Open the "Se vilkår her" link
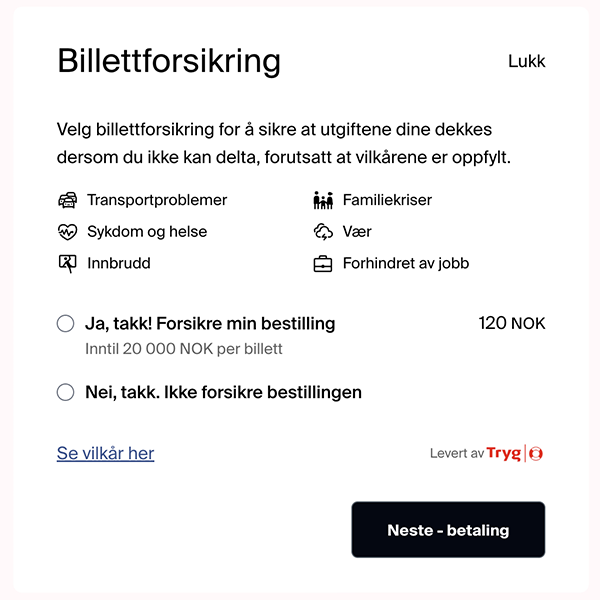 pyautogui.click(x=106, y=454)
